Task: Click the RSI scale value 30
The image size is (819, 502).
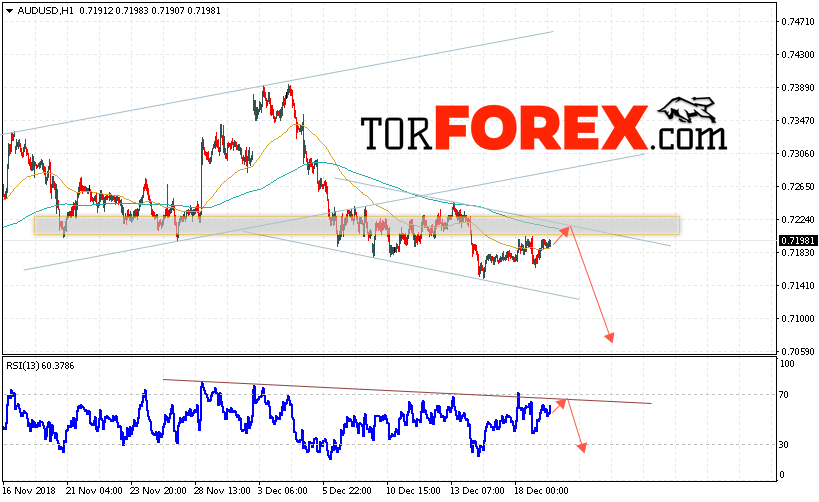Action: click(783, 445)
